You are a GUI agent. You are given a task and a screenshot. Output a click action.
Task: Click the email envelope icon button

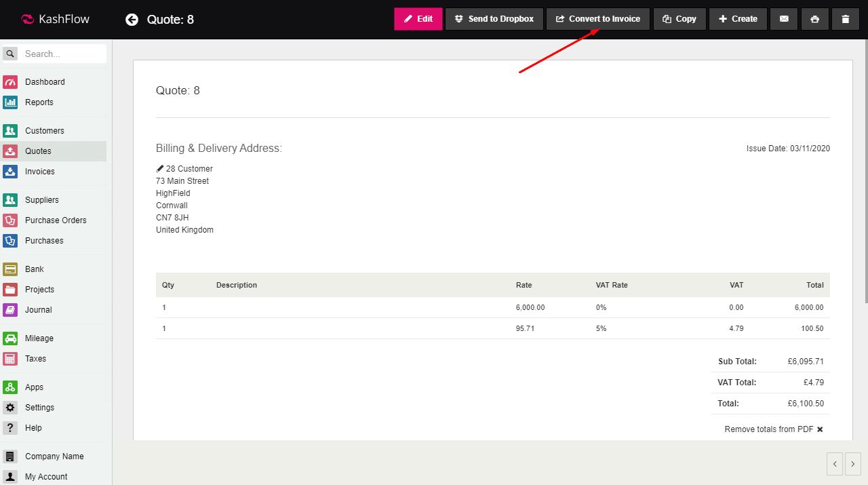784,19
